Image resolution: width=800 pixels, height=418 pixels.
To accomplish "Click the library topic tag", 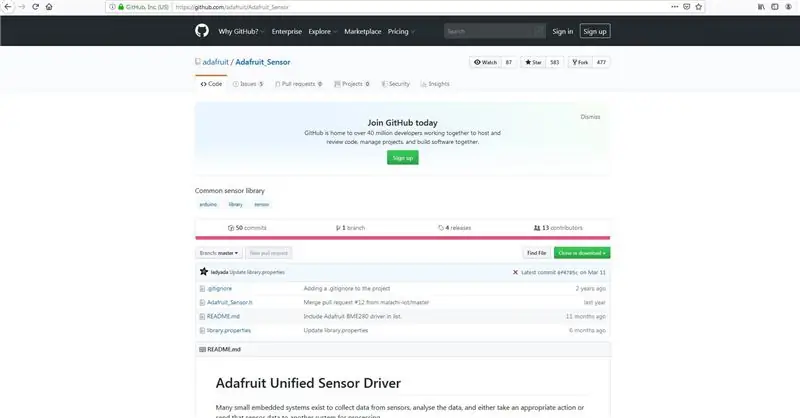I will [x=236, y=204].
